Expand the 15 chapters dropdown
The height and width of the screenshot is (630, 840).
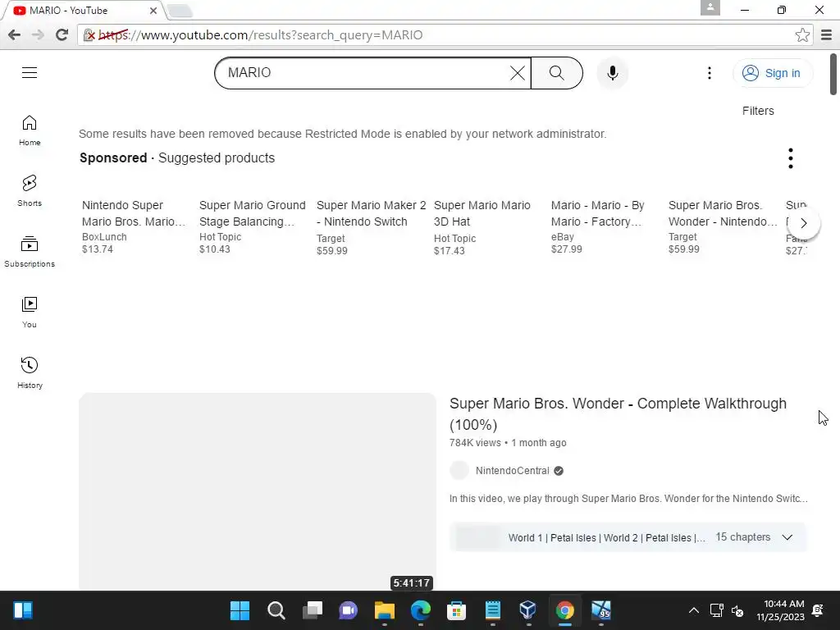[x=787, y=537]
